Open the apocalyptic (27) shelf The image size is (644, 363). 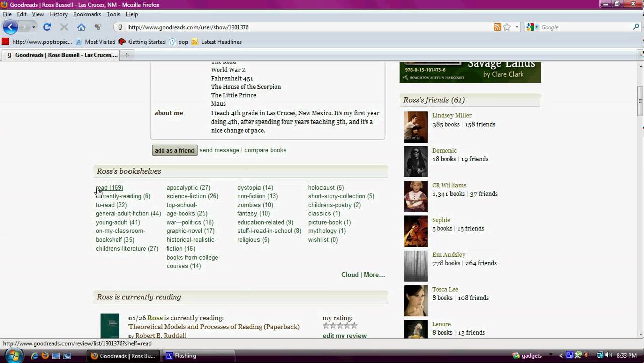click(188, 188)
